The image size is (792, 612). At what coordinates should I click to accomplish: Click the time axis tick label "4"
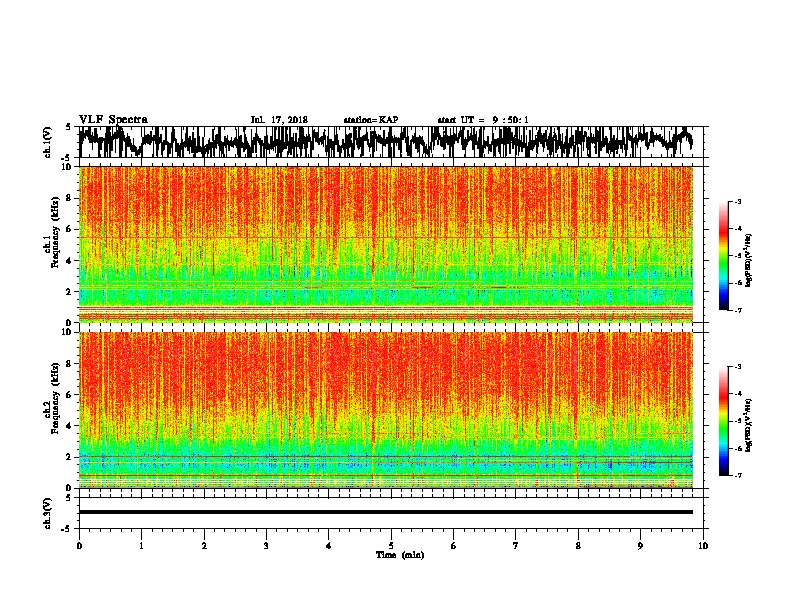point(329,546)
